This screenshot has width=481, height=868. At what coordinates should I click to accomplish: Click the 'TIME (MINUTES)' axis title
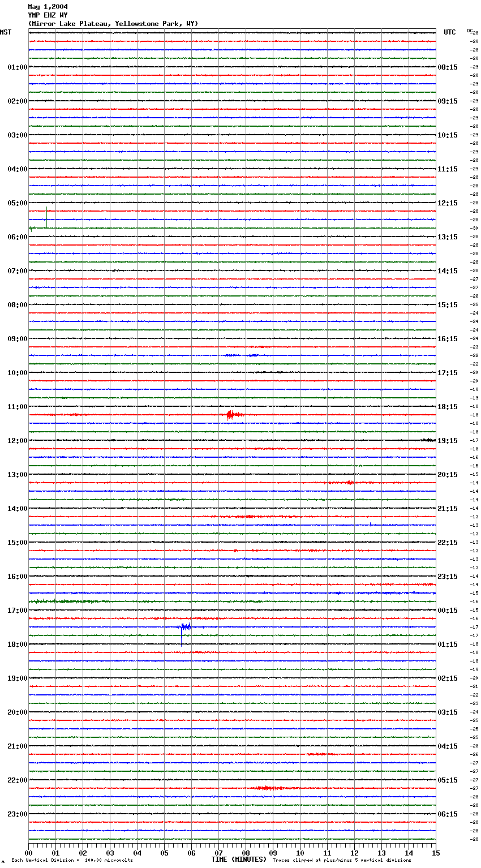(x=239, y=860)
